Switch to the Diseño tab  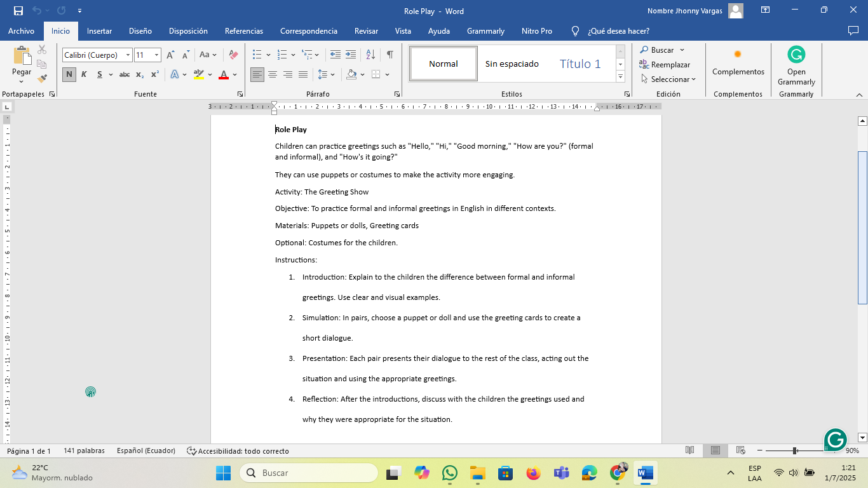coord(140,31)
